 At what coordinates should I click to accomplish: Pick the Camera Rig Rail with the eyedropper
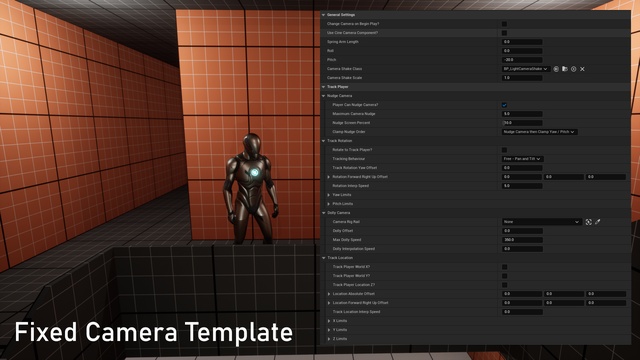[x=598, y=222]
